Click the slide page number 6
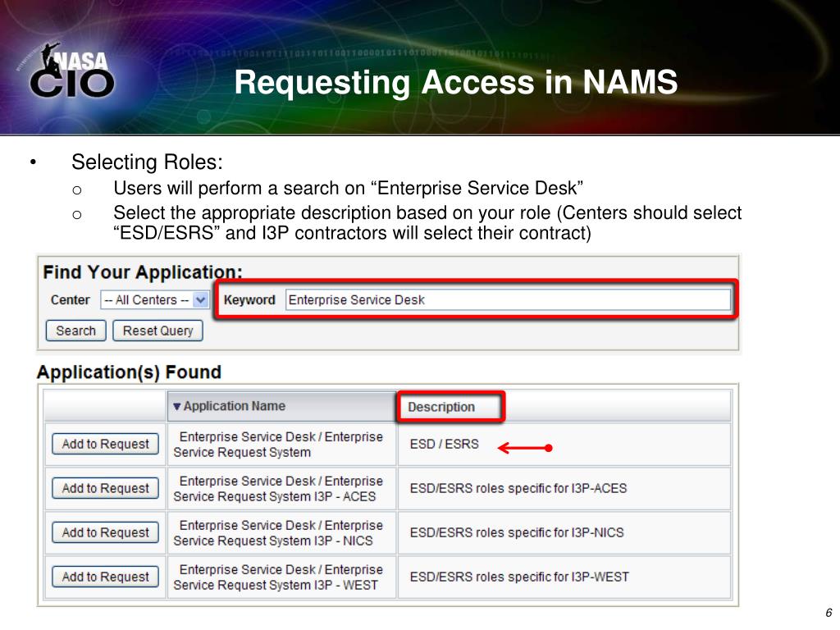This screenshot has height=630, width=840. point(829,613)
